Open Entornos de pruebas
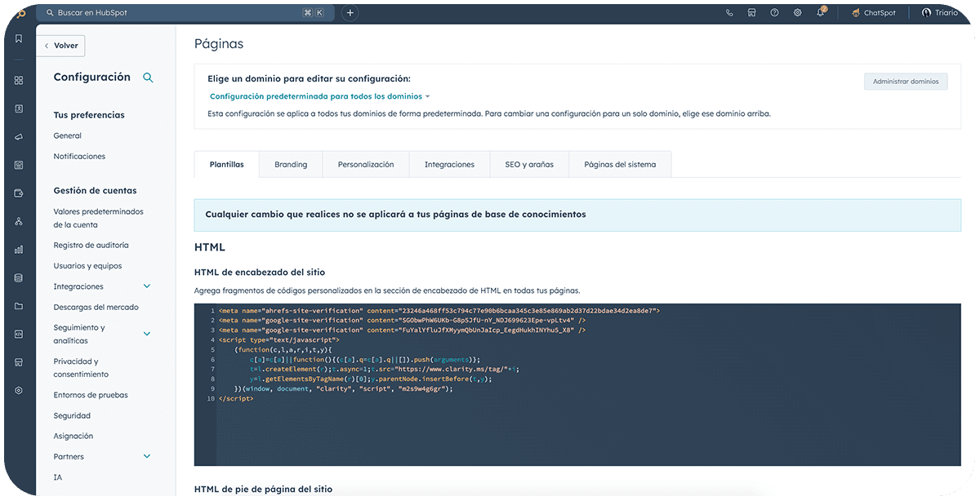The width and height of the screenshot is (980, 501). [91, 395]
